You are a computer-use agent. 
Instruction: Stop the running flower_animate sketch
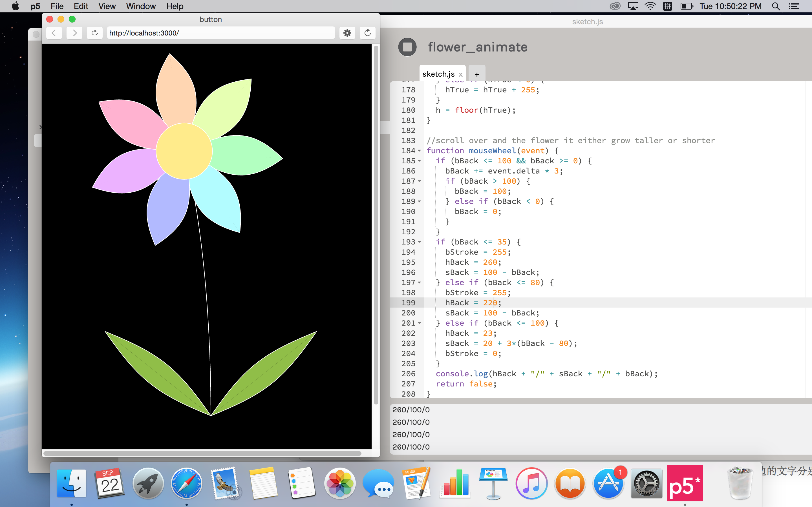click(x=407, y=47)
